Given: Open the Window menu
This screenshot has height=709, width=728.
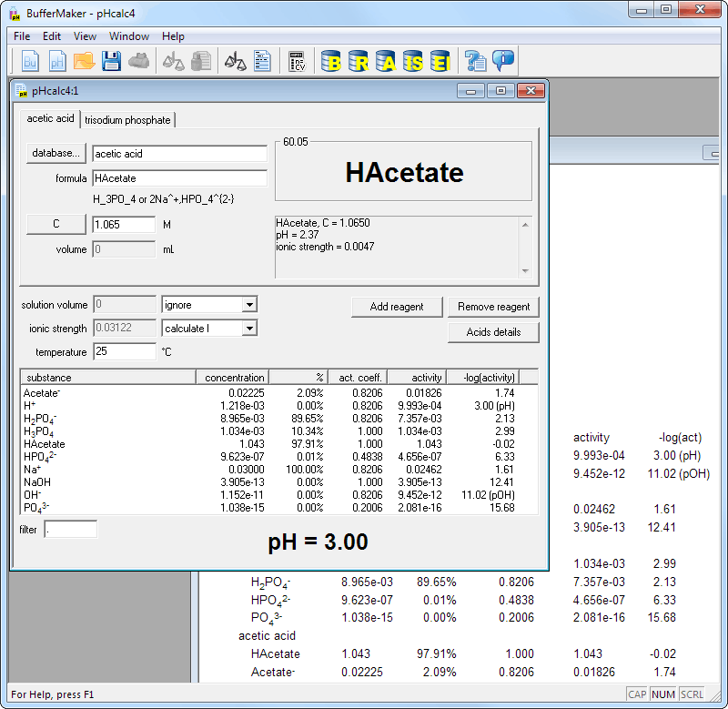Looking at the screenshot, I should 129,36.
